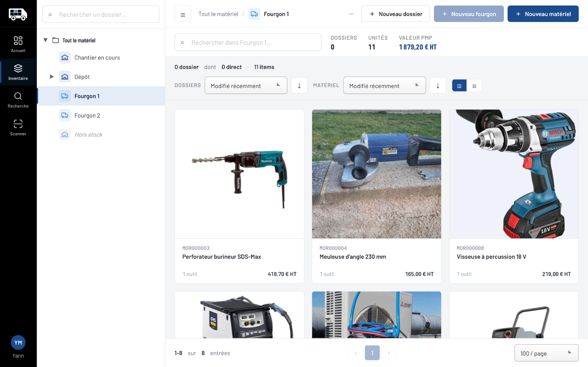This screenshot has height=367, width=588.
Task: Collapse the Tout le matériel tree
Action: (x=46, y=40)
